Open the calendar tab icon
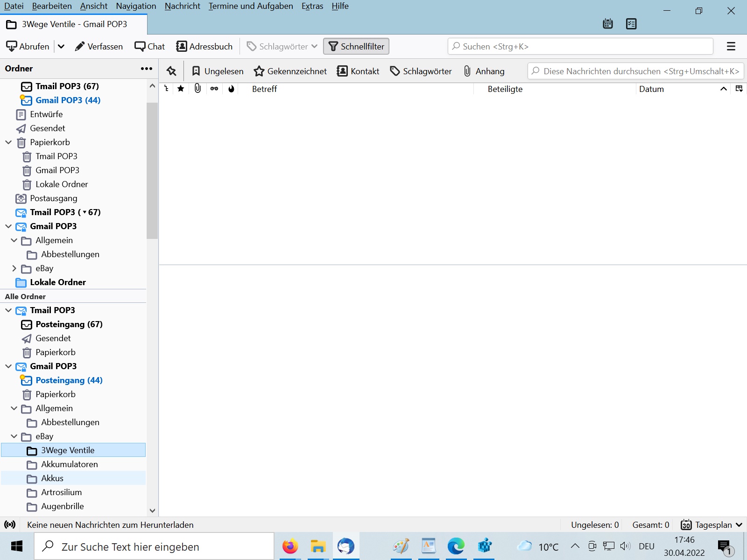Image resolution: width=747 pixels, height=560 pixels. pyautogui.click(x=607, y=24)
